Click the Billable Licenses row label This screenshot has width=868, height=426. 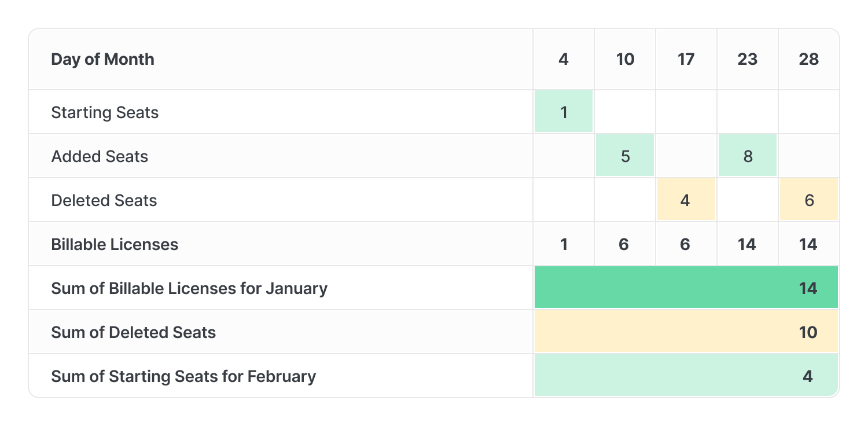pyautogui.click(x=115, y=244)
